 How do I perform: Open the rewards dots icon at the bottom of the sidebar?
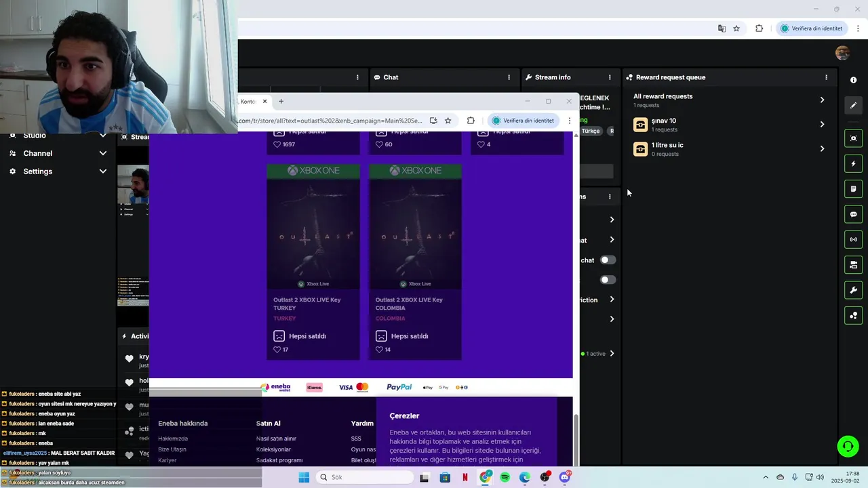853,315
